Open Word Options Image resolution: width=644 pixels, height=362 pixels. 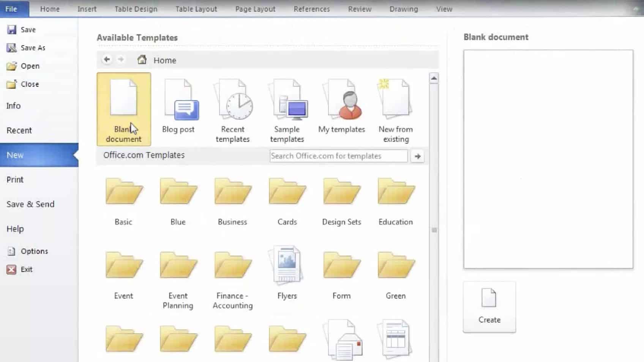tap(34, 251)
